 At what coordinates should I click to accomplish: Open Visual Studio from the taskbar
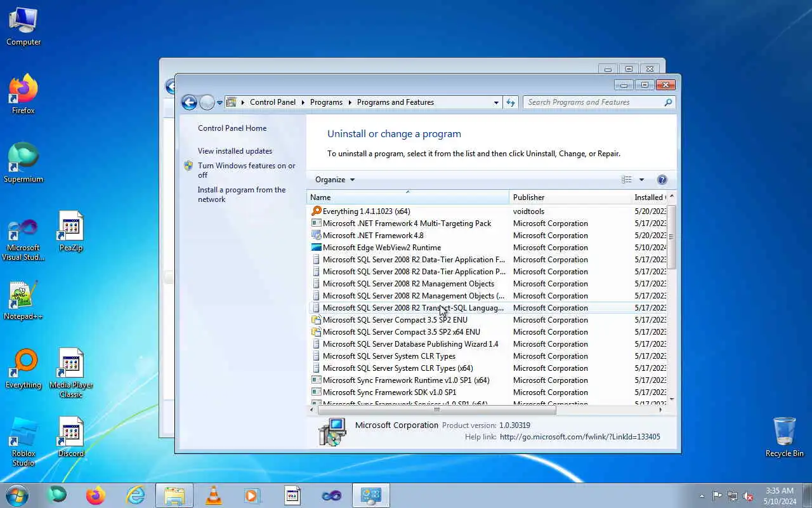point(332,495)
